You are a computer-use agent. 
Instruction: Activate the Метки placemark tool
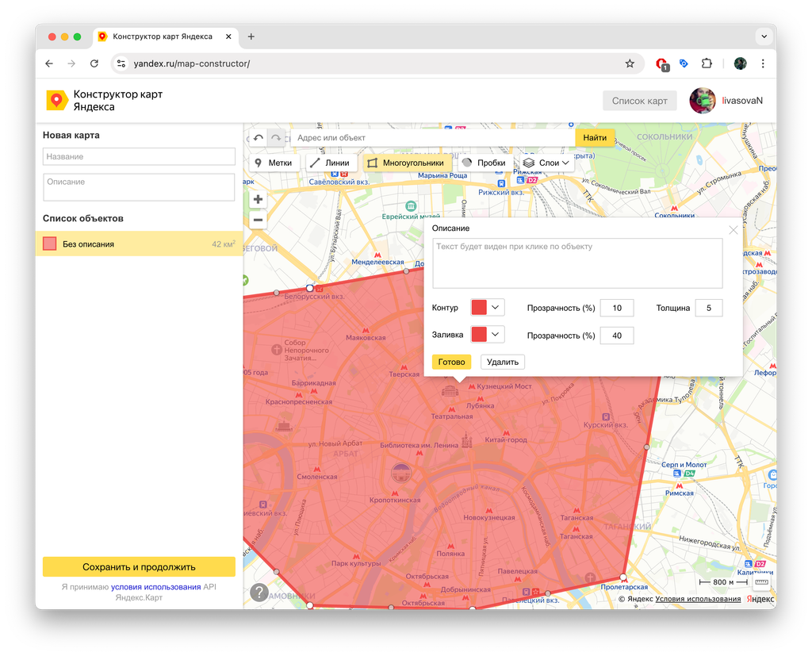coord(274,163)
